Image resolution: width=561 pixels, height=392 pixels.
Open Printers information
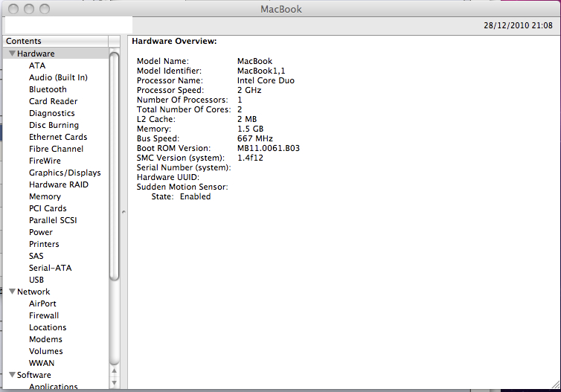point(44,244)
